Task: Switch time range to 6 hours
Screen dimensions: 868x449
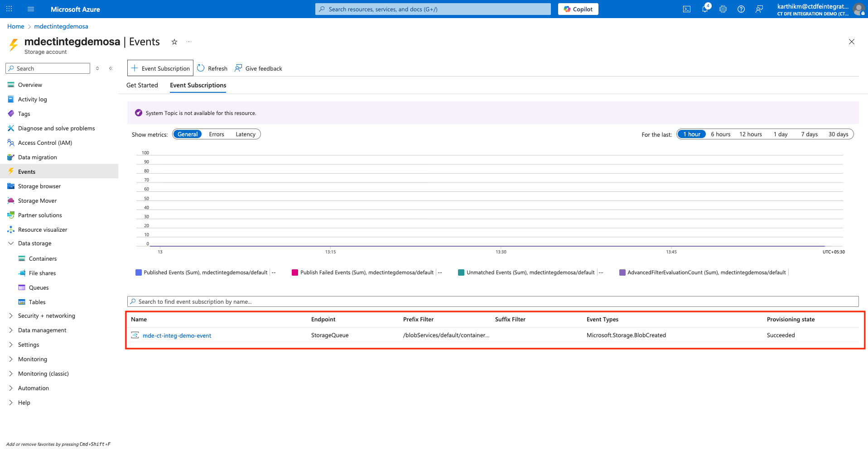Action: click(x=720, y=134)
